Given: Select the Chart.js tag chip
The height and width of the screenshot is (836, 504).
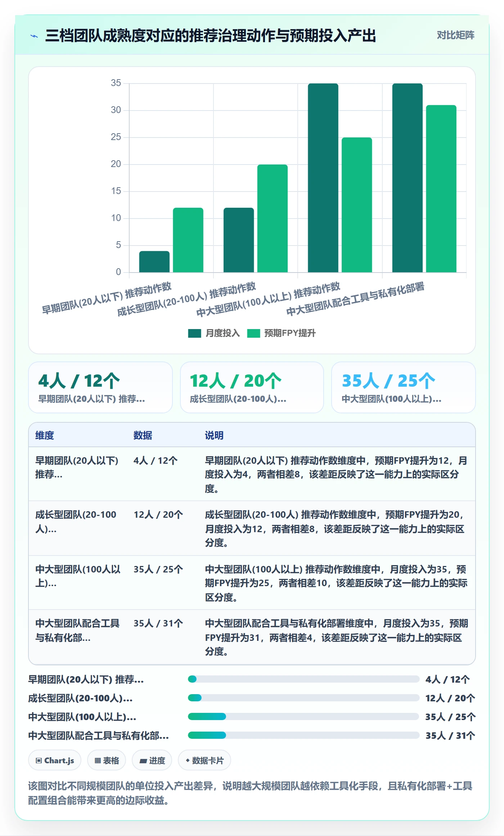Looking at the screenshot, I should tap(55, 760).
